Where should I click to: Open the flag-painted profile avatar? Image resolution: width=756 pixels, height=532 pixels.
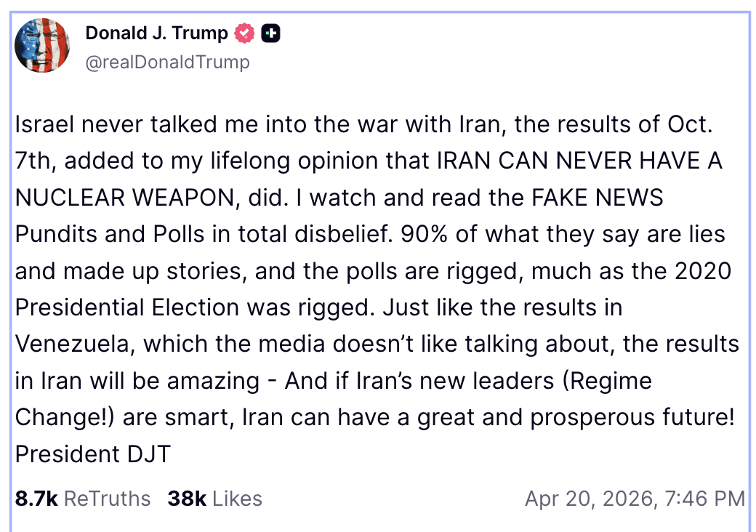(x=42, y=45)
